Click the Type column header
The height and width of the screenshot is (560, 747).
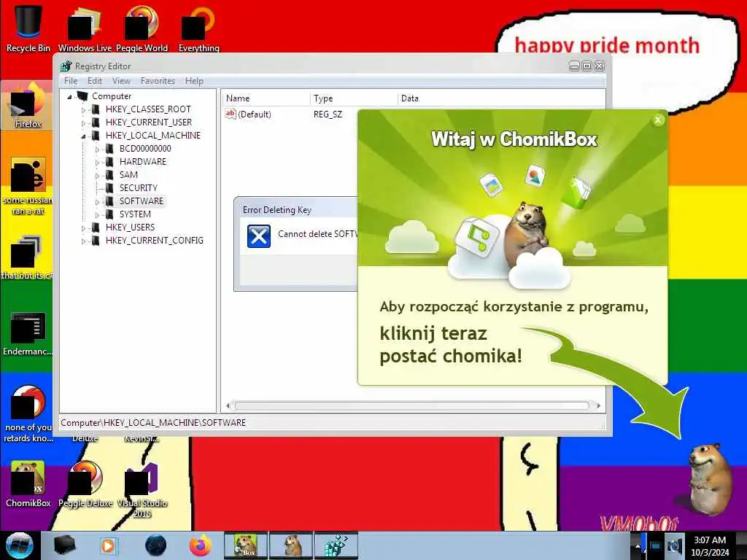click(354, 98)
